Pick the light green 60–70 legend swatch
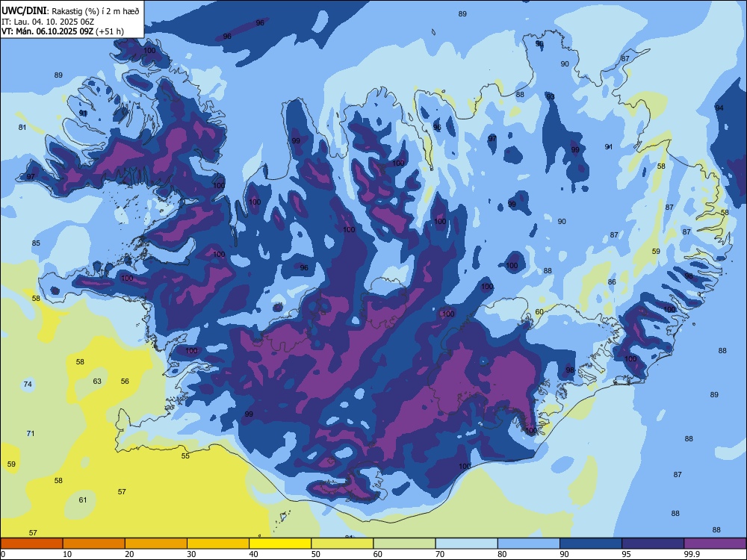The image size is (747, 560). point(404,544)
